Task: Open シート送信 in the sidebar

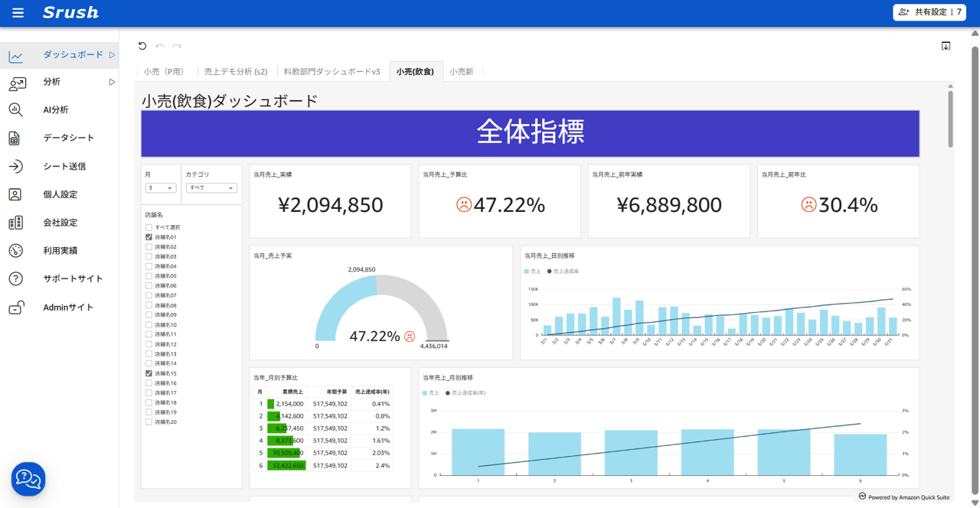Action: click(x=17, y=166)
